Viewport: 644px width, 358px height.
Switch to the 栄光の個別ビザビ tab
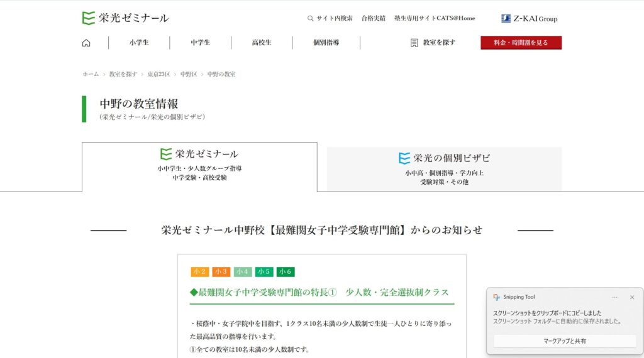point(444,169)
